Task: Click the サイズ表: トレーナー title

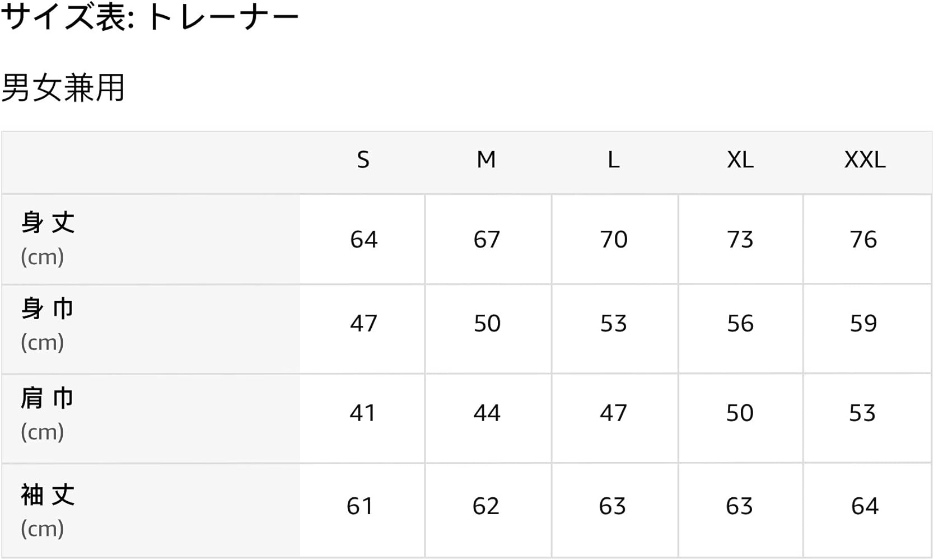Action: pyautogui.click(x=150, y=18)
